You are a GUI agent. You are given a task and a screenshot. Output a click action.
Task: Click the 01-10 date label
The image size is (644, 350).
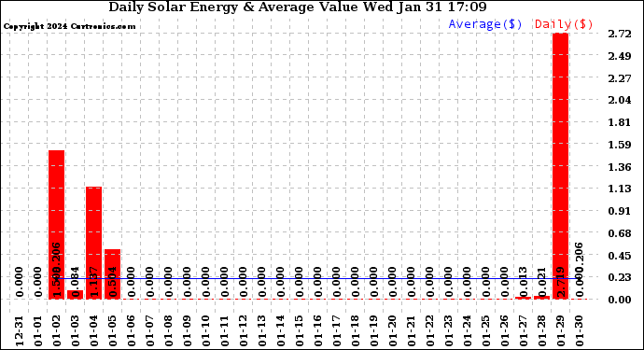coord(205,330)
